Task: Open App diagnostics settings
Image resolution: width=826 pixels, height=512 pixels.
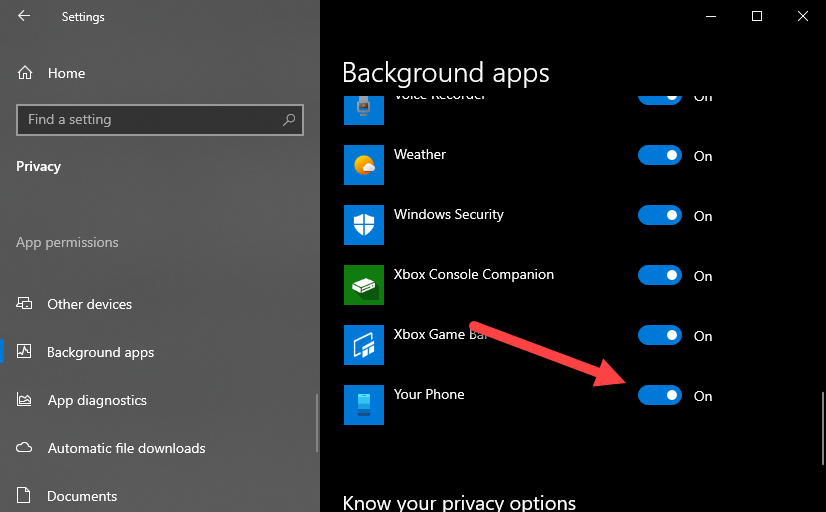Action: tap(97, 400)
